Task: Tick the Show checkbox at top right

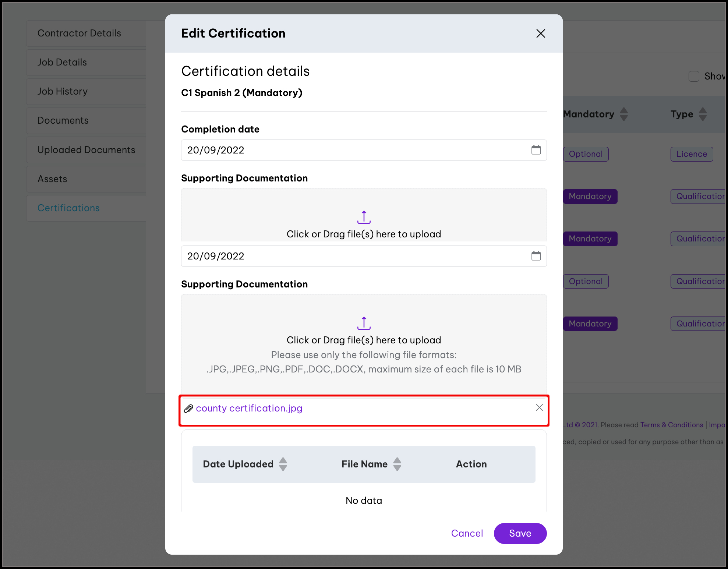Action: coord(694,76)
